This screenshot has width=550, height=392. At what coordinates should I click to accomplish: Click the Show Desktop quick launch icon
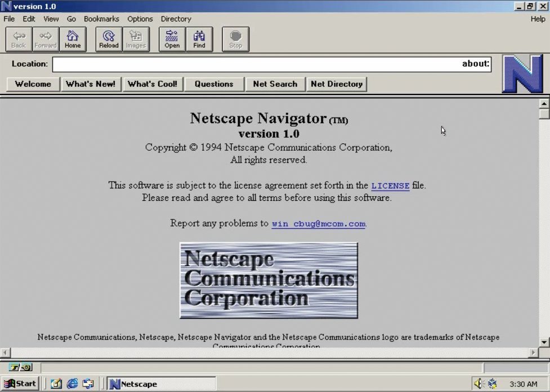click(x=56, y=384)
